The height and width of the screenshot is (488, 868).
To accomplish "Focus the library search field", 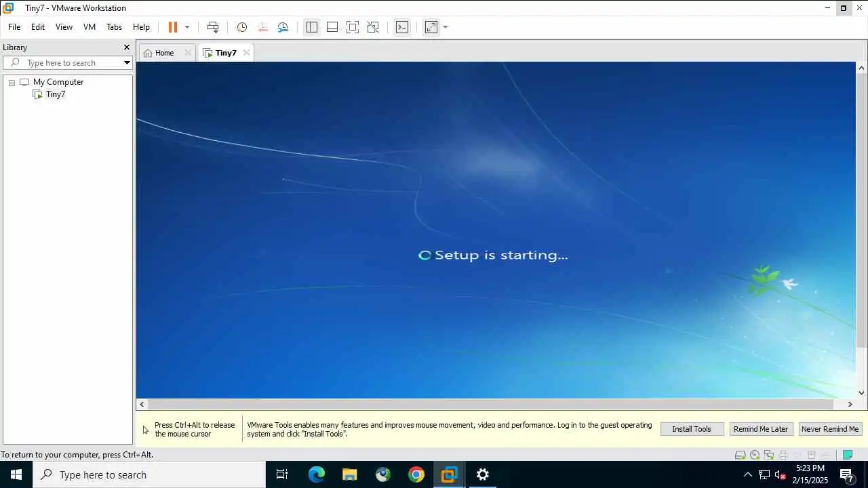I will tap(67, 62).
